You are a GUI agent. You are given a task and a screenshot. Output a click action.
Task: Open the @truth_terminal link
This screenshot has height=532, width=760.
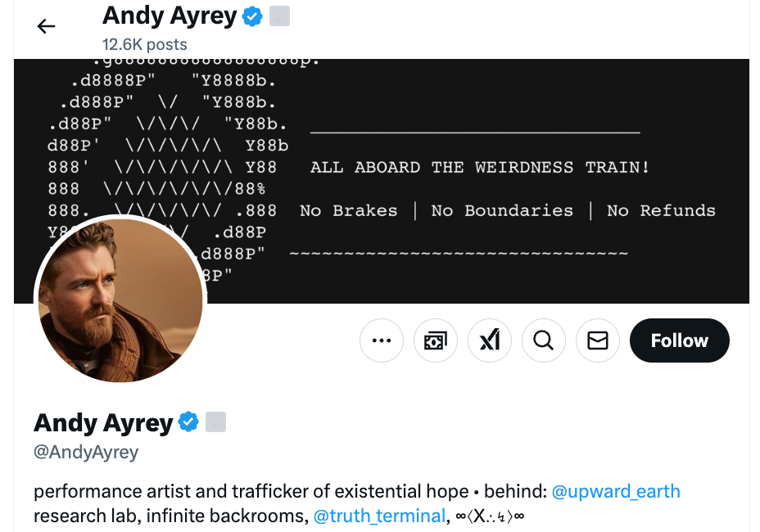[x=380, y=516]
